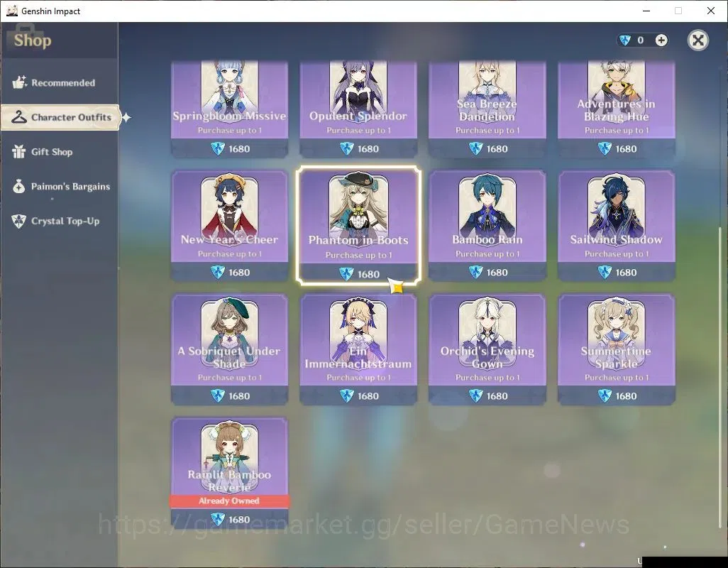
Task: Select the Bamboo Rain outfit card
Action: pos(487,225)
